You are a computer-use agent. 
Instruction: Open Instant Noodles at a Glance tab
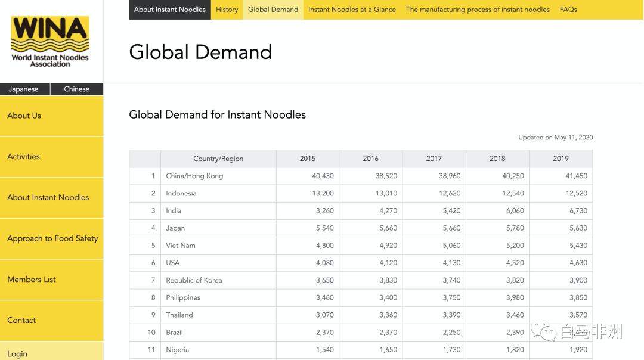[352, 10]
